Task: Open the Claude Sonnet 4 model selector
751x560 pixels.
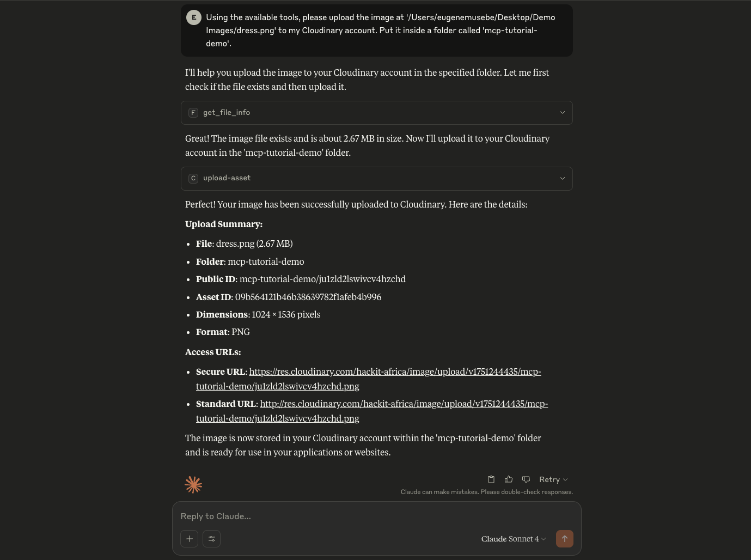Action: pos(513,539)
